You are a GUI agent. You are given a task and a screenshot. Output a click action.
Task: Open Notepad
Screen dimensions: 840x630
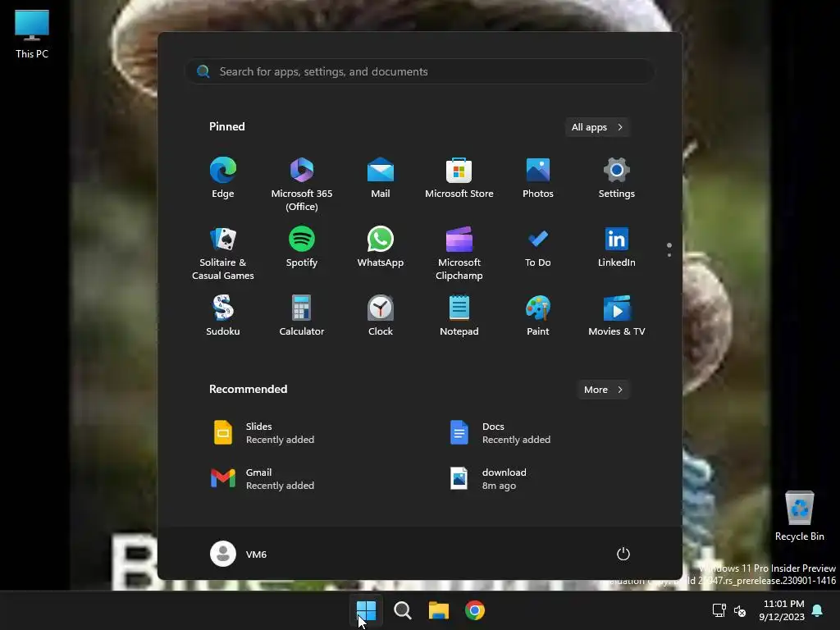[459, 316]
